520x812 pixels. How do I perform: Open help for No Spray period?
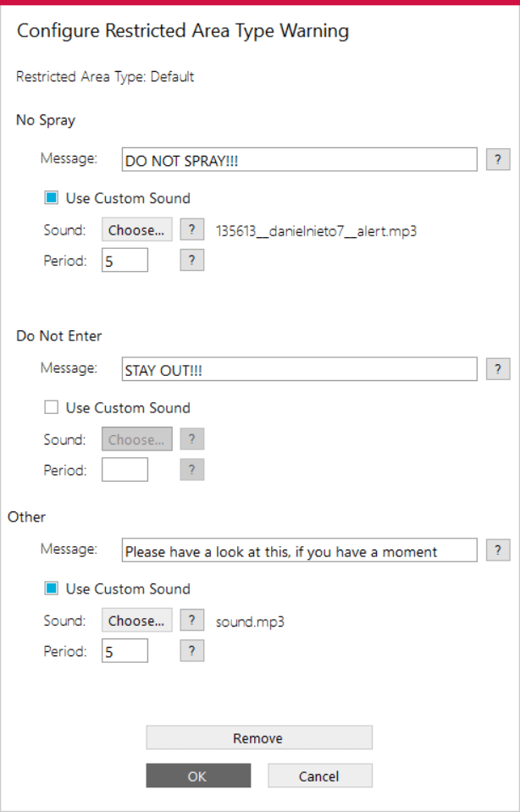pos(191,260)
